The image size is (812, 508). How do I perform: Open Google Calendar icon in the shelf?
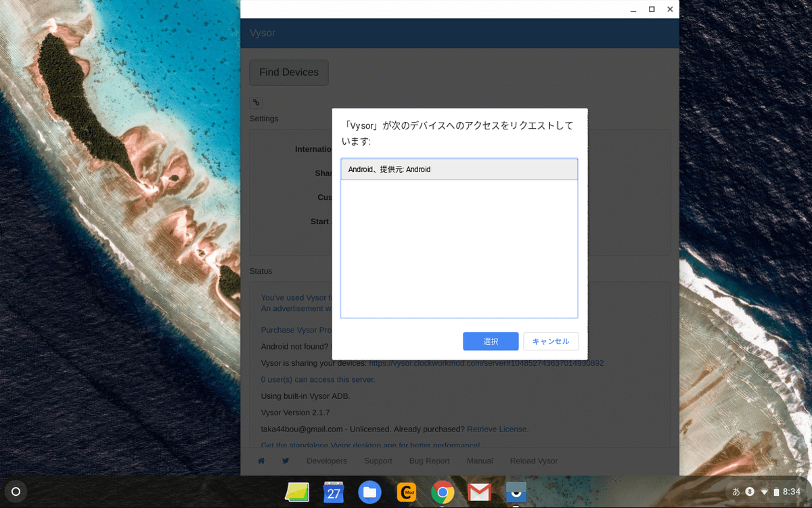point(334,492)
